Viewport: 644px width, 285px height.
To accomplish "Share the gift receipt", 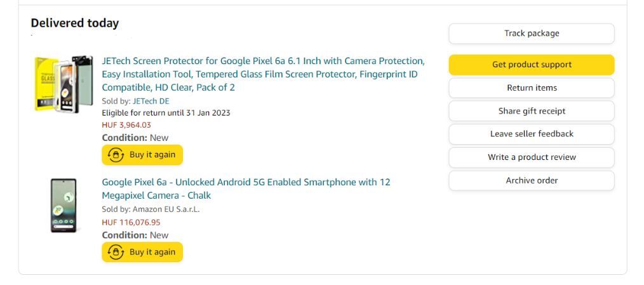I will 532,111.
